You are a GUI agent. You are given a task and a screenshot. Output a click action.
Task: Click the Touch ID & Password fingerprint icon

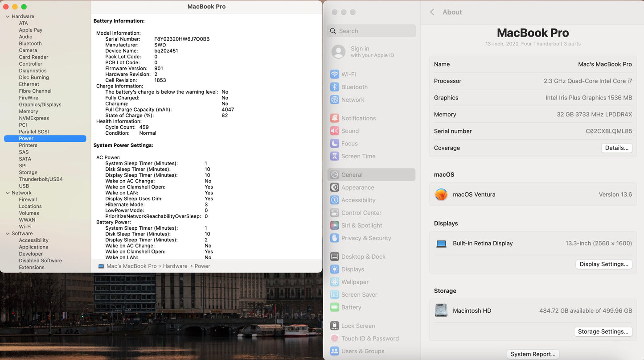click(x=334, y=339)
